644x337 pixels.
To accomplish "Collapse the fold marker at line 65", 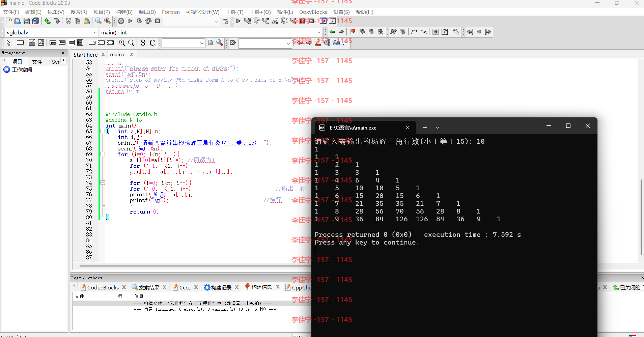I will pyautogui.click(x=103, y=131).
